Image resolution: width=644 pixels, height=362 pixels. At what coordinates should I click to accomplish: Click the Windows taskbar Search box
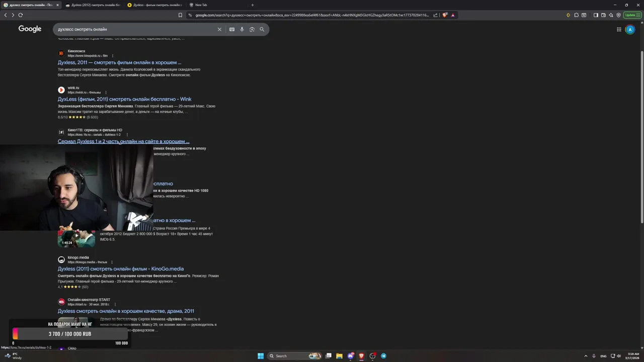click(294, 356)
